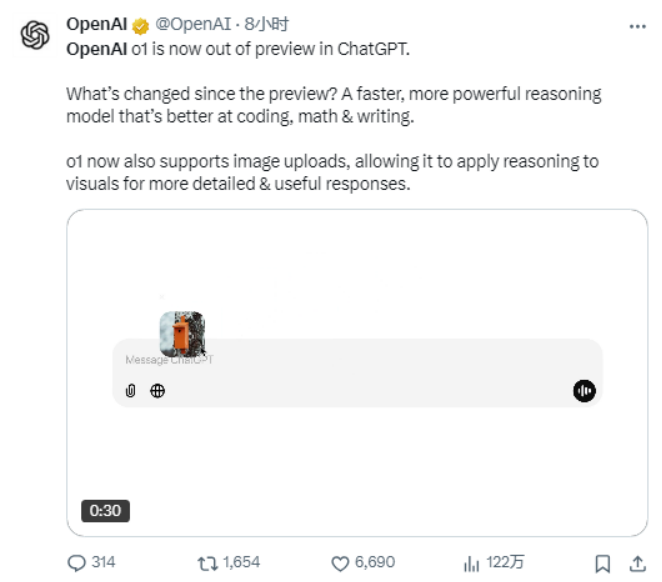Toggle bookmark for this post
The height and width of the screenshot is (582, 662).
tap(602, 563)
